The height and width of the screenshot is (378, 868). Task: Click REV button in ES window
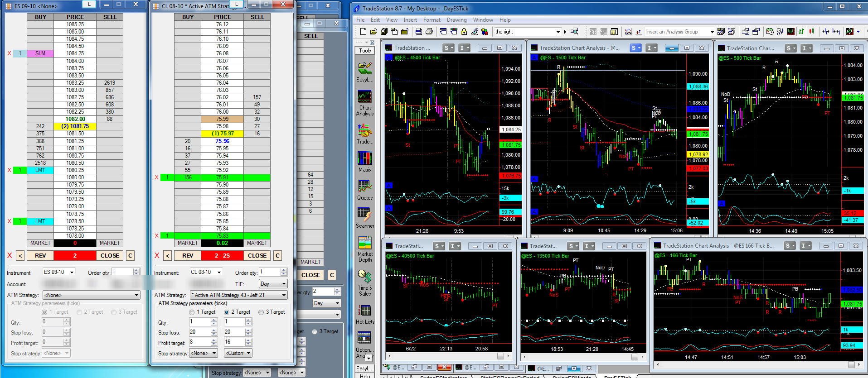[40, 255]
